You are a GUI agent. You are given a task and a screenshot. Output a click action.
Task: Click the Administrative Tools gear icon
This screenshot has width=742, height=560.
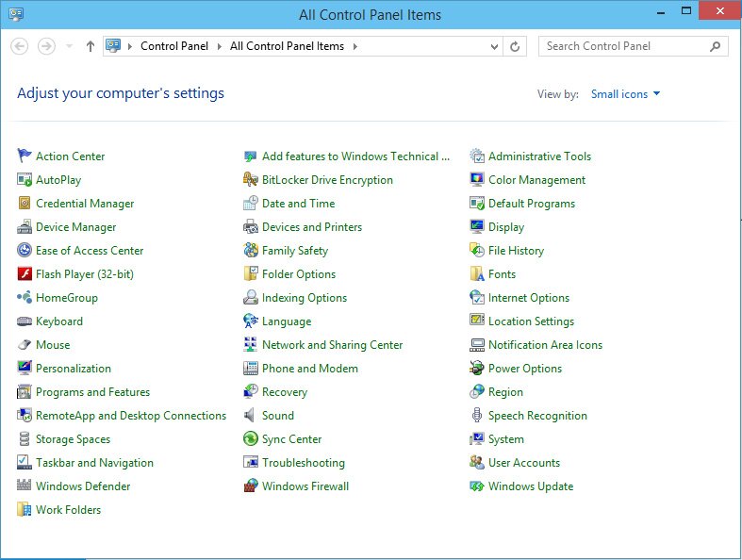pos(476,156)
